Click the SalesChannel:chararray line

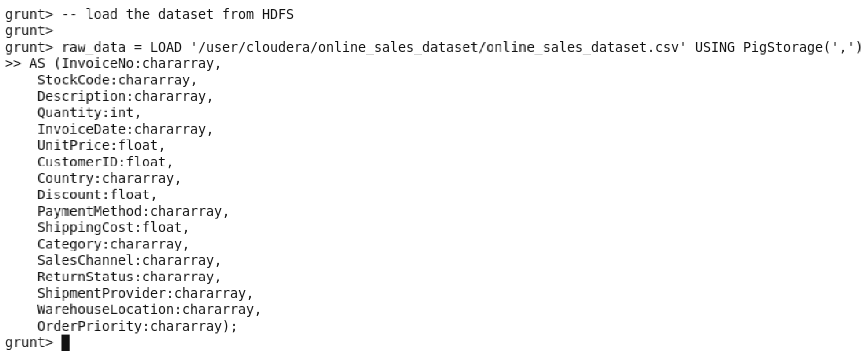[x=129, y=260]
